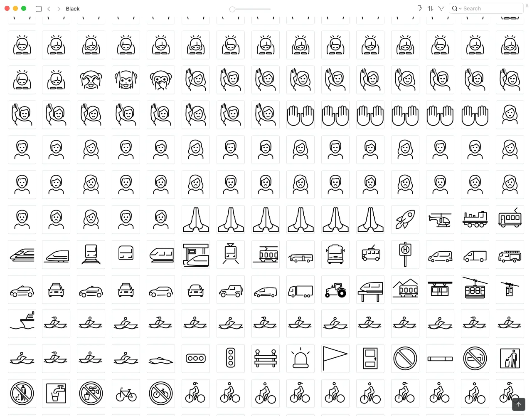The height and width of the screenshot is (416, 532).
Task: Go back with the left chevron
Action: pos(49,9)
